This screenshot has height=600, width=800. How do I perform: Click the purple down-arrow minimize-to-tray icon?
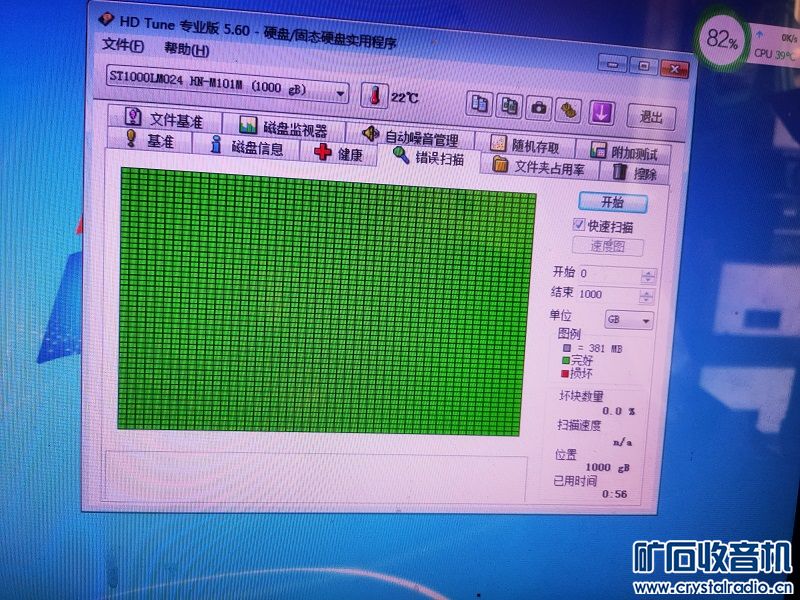pyautogui.click(x=601, y=112)
